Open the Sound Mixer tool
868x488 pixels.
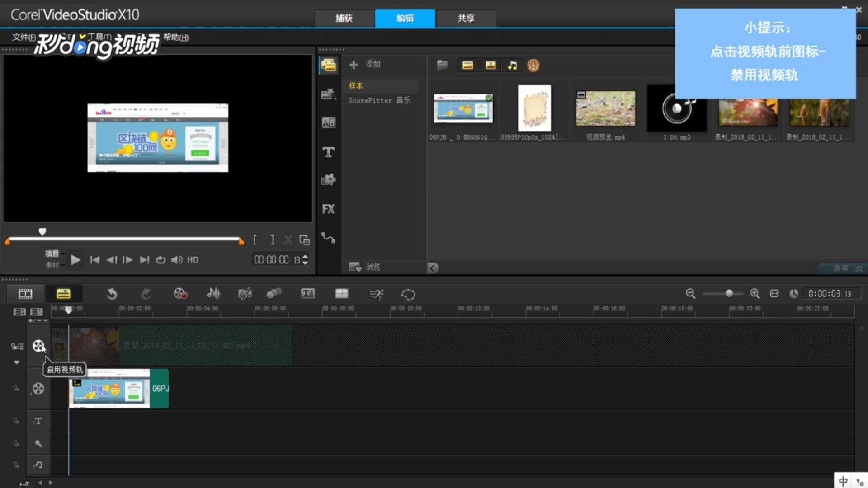214,294
